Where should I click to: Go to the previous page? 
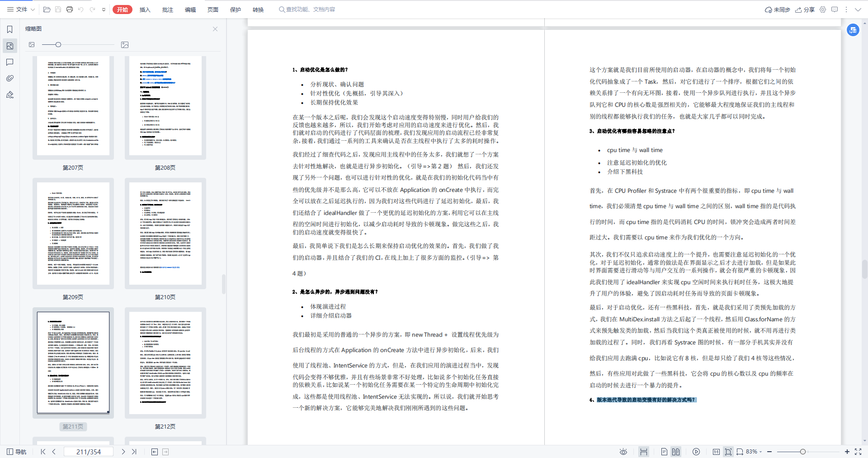click(54, 452)
